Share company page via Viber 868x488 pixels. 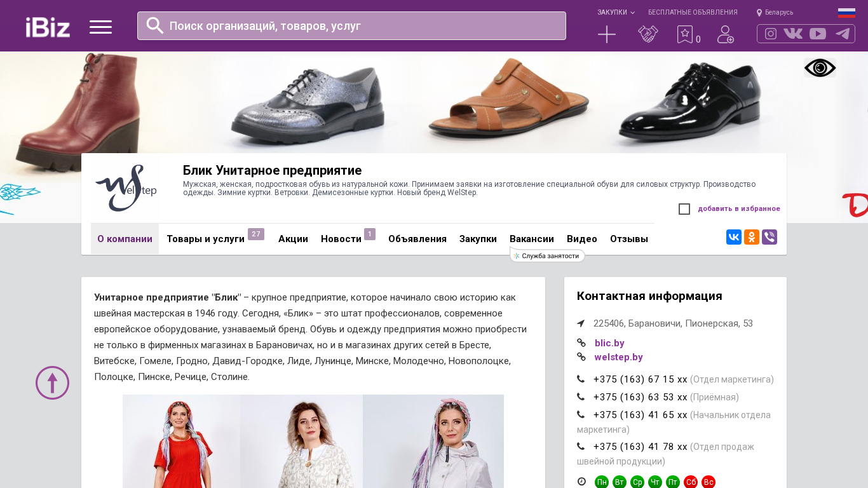(770, 237)
